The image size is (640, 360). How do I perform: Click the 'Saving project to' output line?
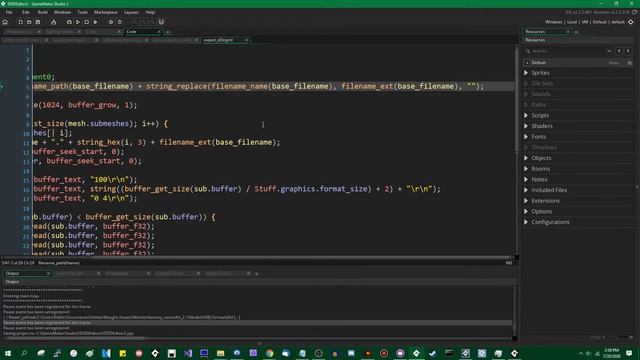click(69, 333)
